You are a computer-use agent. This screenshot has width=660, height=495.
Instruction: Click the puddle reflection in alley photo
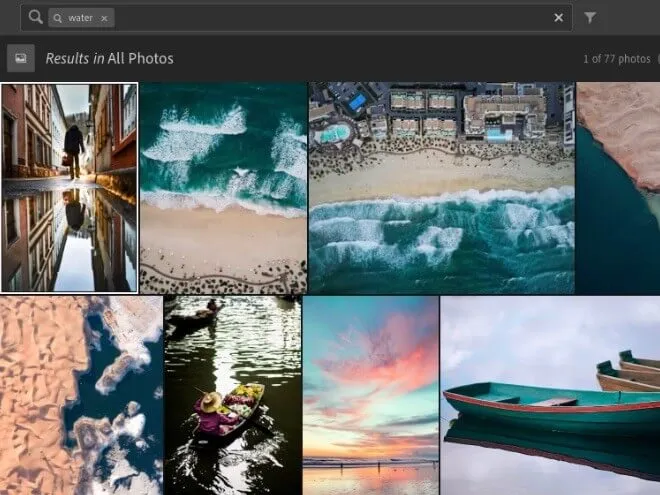click(72, 240)
